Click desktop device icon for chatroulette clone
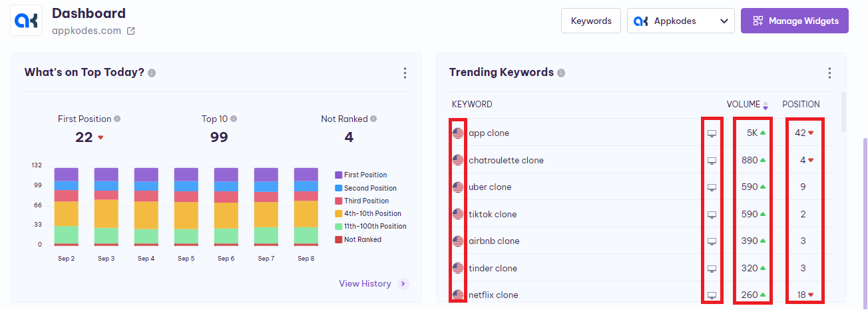Image resolution: width=868 pixels, height=310 pixels. [x=712, y=161]
